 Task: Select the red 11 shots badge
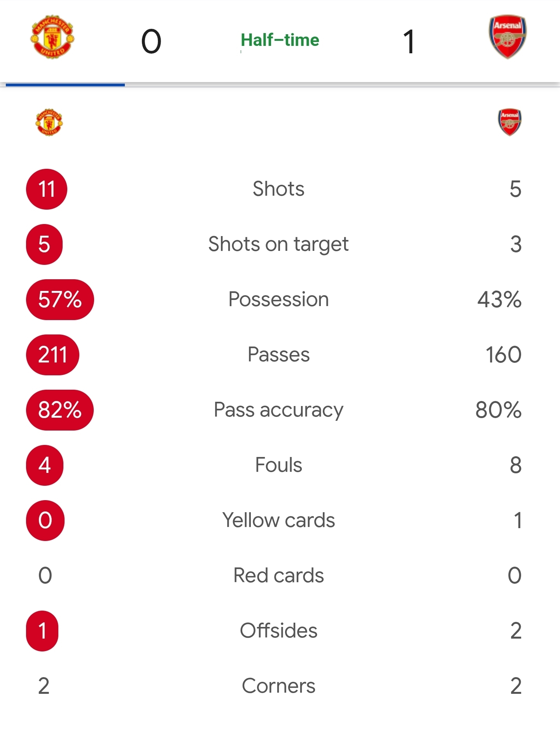pyautogui.click(x=47, y=189)
